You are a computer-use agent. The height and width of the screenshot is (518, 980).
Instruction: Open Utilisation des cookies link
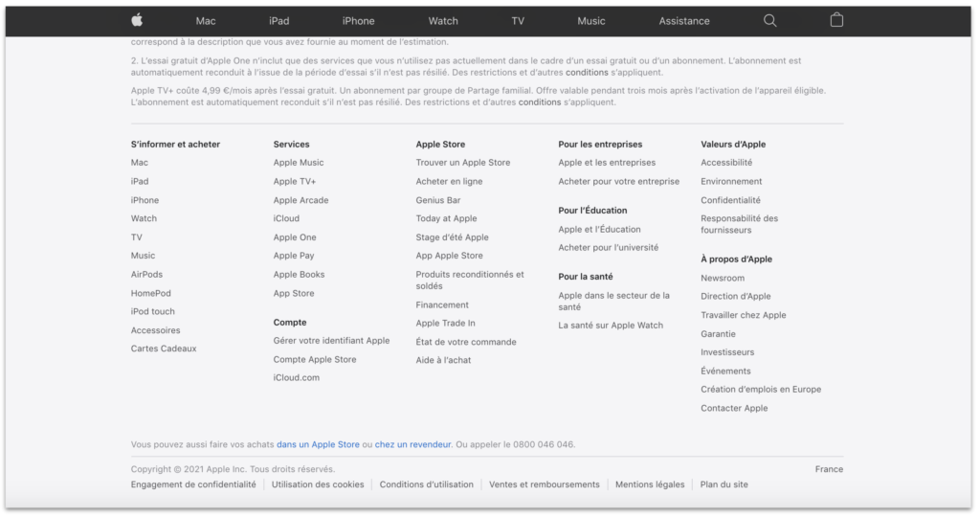pos(318,484)
